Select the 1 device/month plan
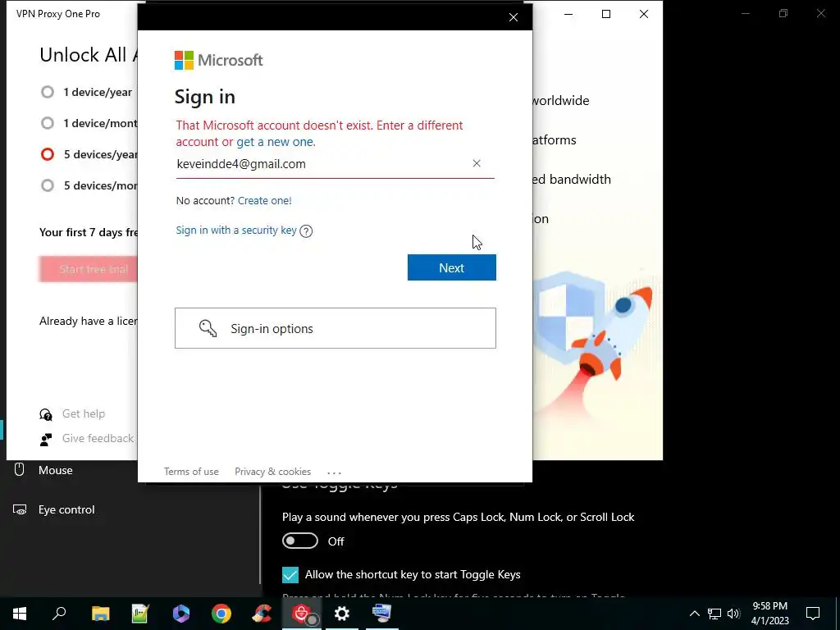Screen dimensions: 840x630 48,123
